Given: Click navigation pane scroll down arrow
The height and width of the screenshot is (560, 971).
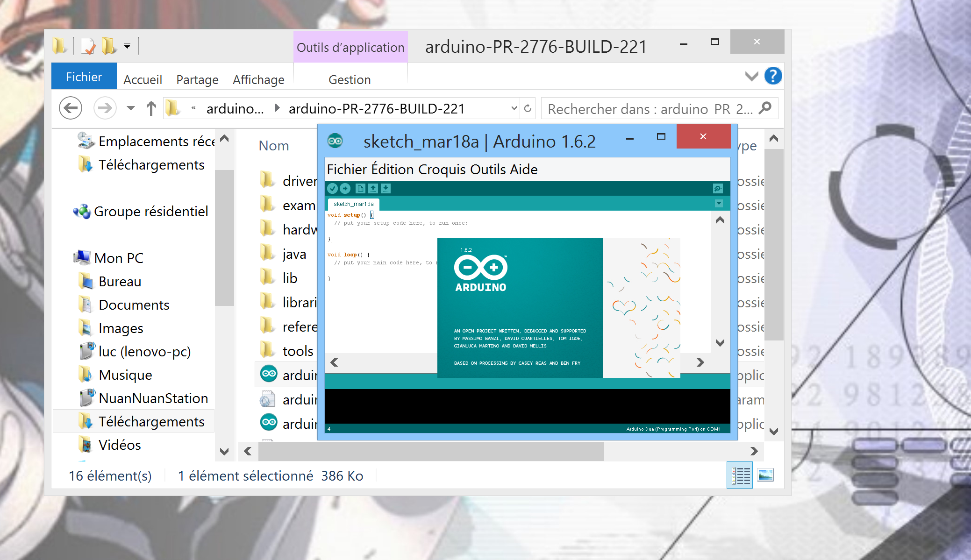Looking at the screenshot, I should coord(224,452).
